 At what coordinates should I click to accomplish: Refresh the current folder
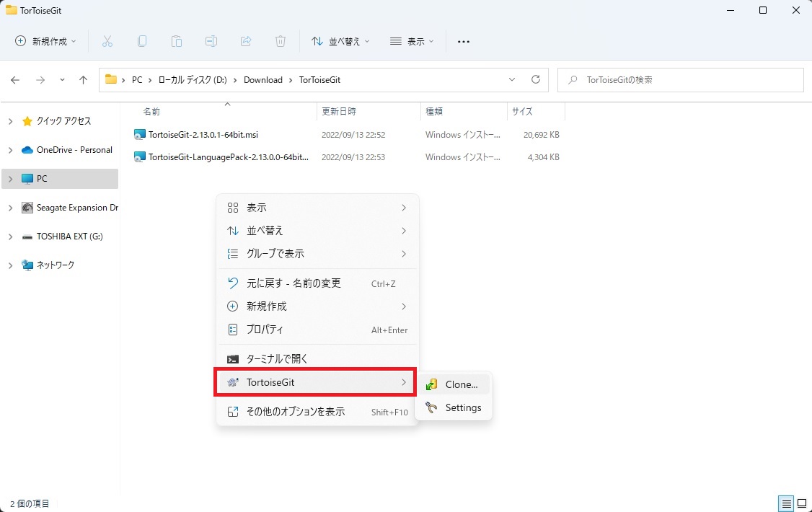click(x=536, y=80)
